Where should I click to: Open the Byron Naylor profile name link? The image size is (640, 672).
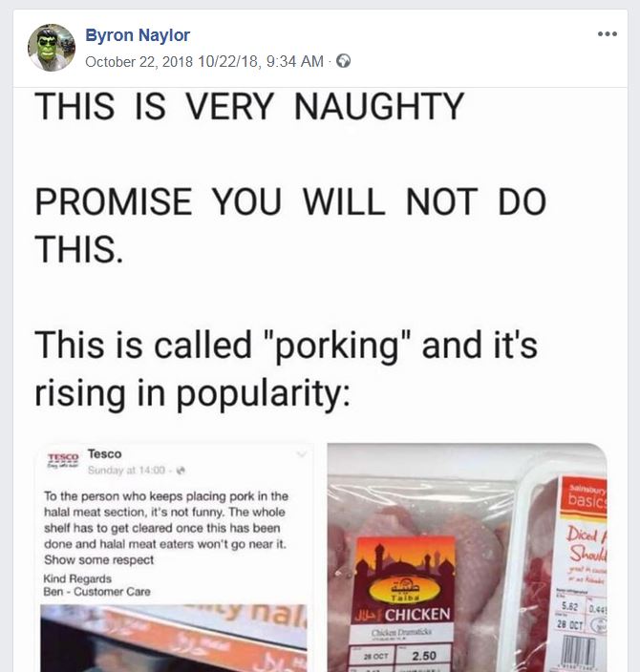point(138,35)
